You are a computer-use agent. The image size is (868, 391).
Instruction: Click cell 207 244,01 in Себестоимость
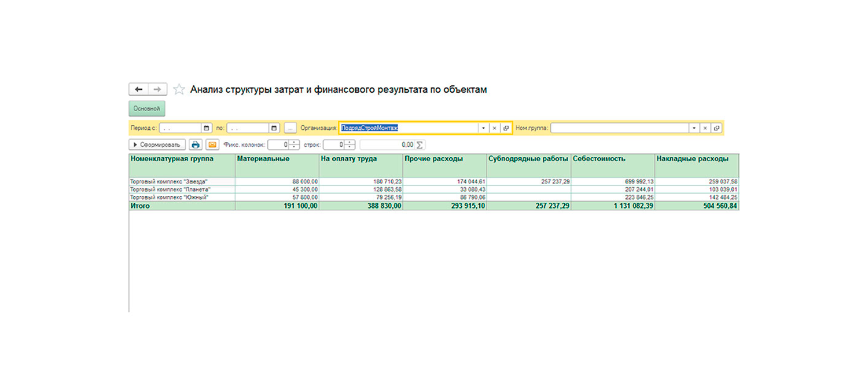coord(613,189)
